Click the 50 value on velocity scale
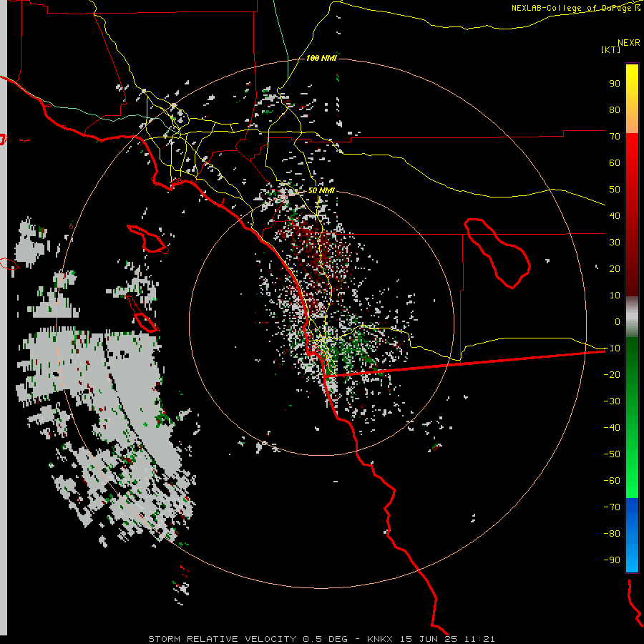The height and width of the screenshot is (644, 644). tap(615, 190)
